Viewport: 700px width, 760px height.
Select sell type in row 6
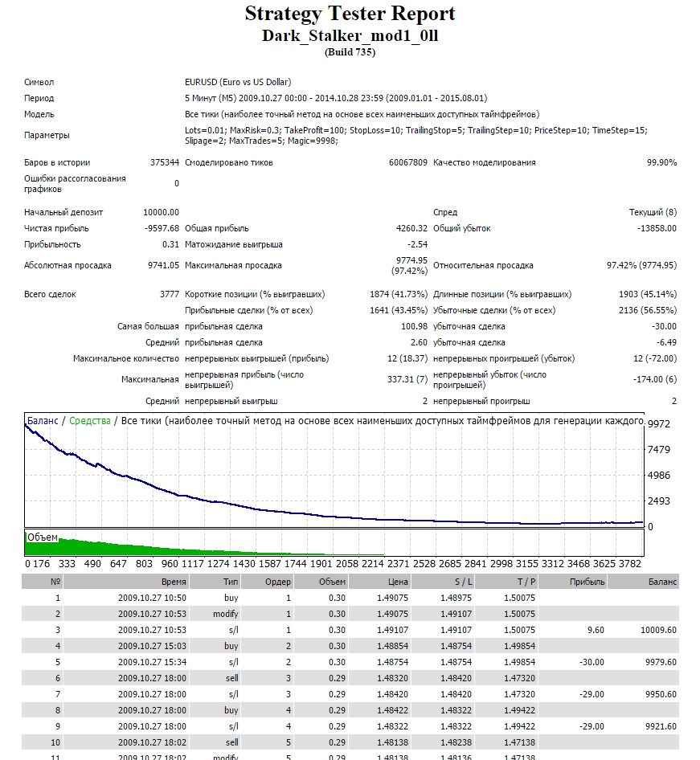pos(231,678)
